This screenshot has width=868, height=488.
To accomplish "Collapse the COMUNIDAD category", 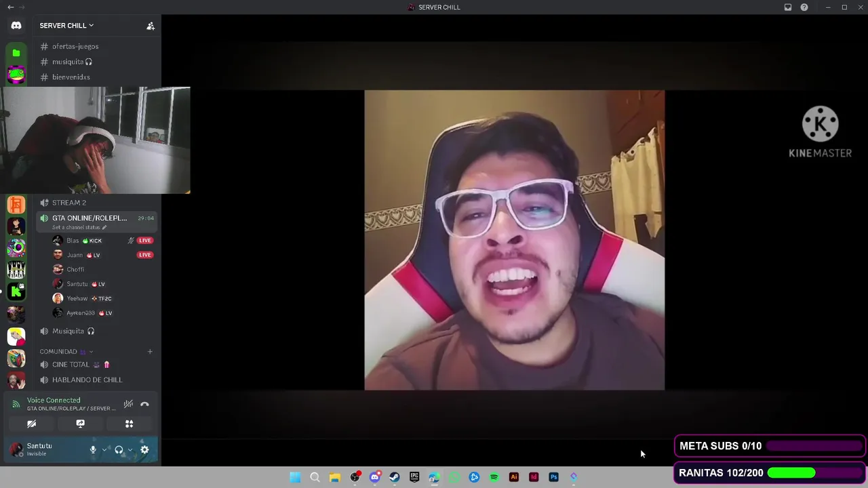I will [66, 352].
